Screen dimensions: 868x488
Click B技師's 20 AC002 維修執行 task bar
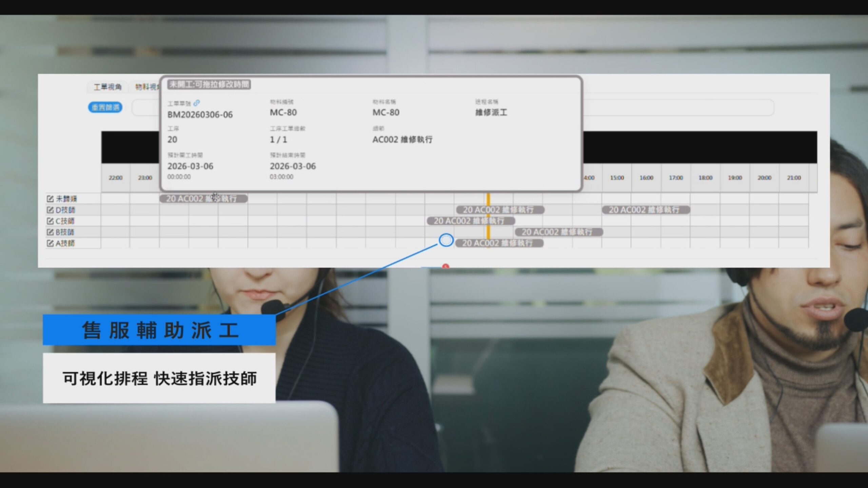tap(558, 232)
